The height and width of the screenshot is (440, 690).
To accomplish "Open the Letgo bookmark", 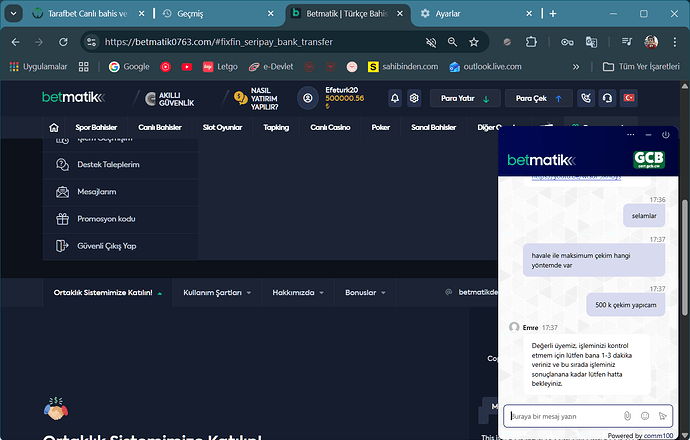I will [x=220, y=66].
